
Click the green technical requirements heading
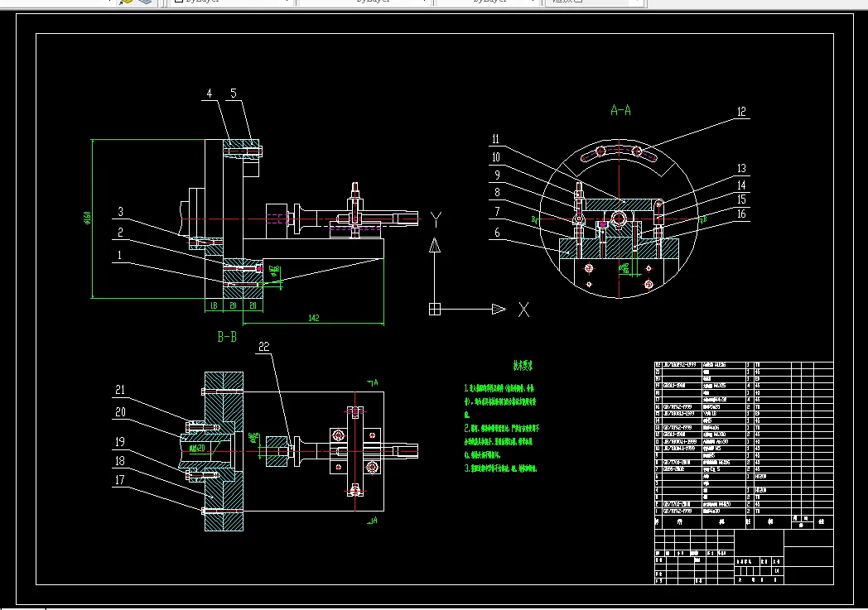[x=523, y=366]
